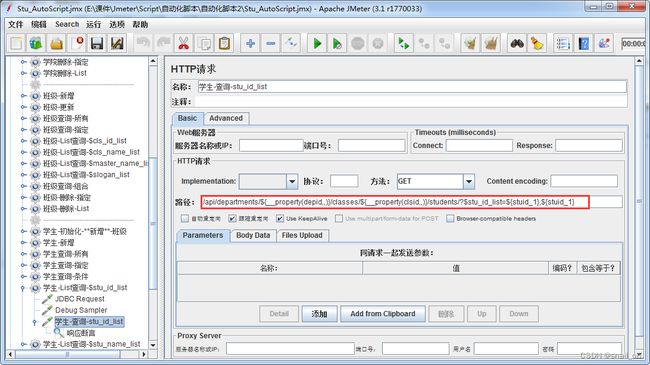The height and width of the screenshot is (365, 650).
Task: Expand all nodes with the plus icon
Action: coord(250,43)
